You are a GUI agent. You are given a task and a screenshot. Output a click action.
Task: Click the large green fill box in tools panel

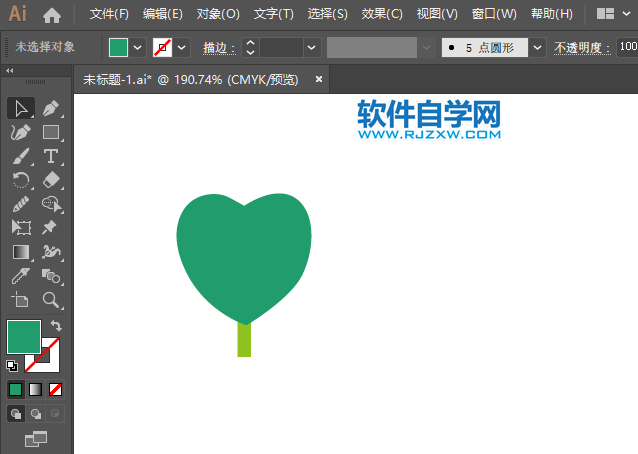click(x=24, y=337)
